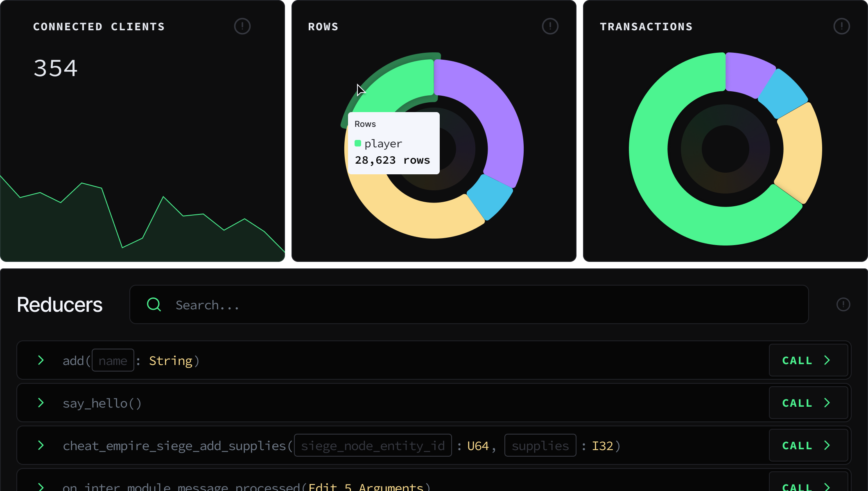This screenshot has height=491, width=868.
Task: Click the Connected Clients info icon
Action: pyautogui.click(x=242, y=27)
